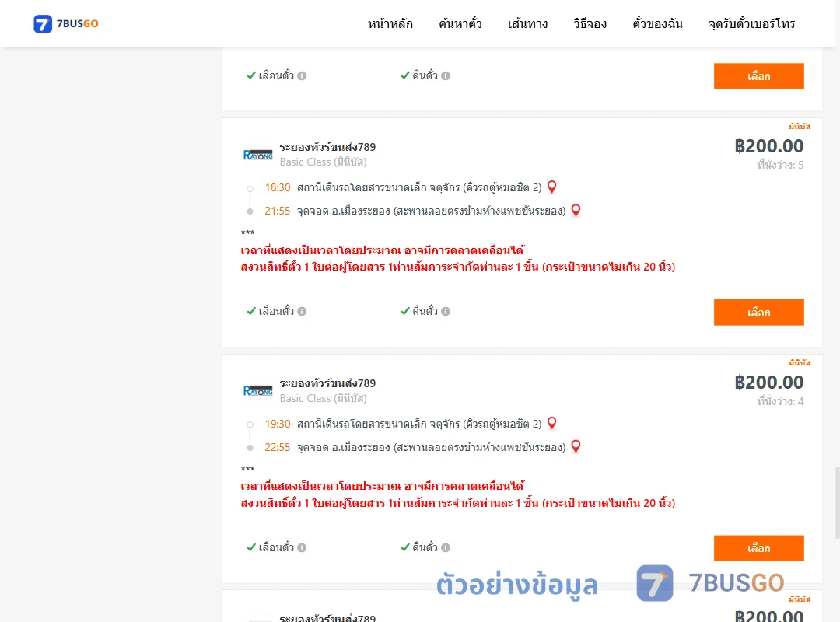The image size is (840, 622).
Task: Open arrival map pin for 21:55 stop
Action: pos(576,211)
